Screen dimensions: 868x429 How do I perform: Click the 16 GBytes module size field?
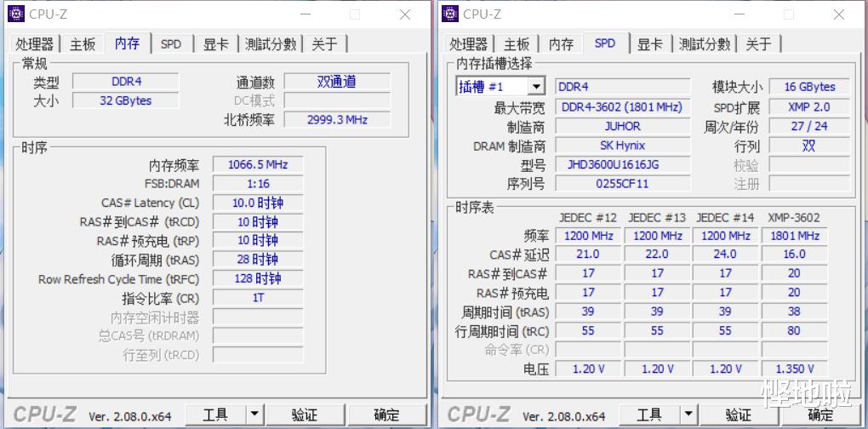(809, 87)
